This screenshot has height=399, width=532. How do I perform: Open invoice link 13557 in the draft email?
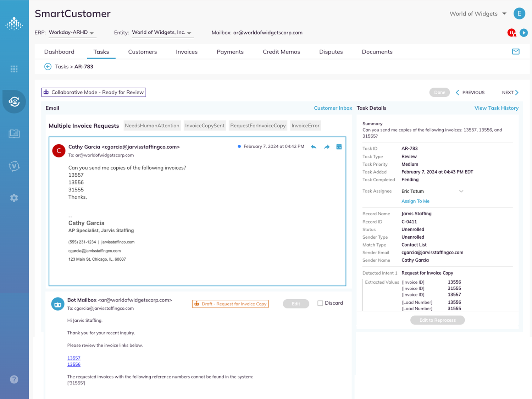(74, 358)
